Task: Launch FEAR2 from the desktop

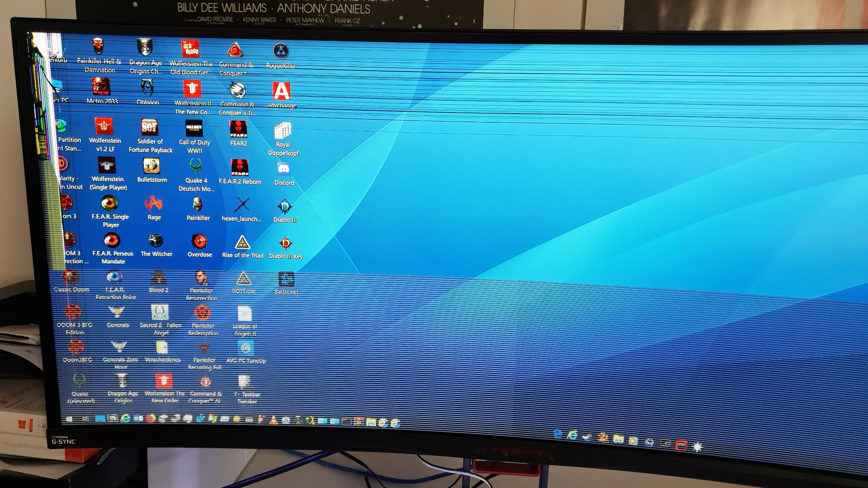Action: tap(238, 129)
